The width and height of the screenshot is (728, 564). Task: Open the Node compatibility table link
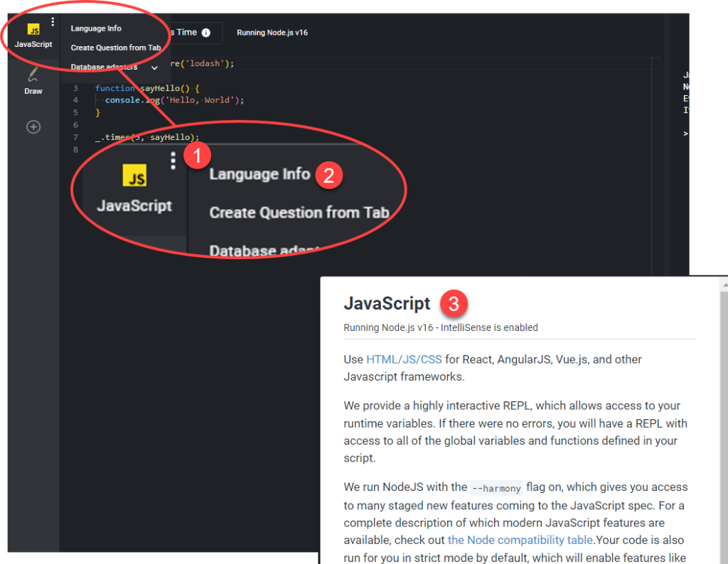[x=520, y=540]
